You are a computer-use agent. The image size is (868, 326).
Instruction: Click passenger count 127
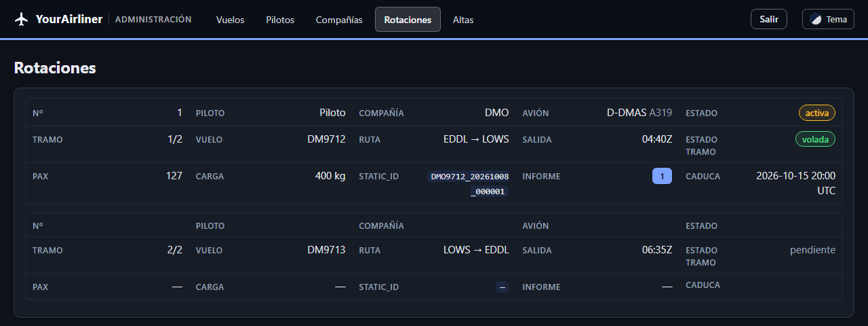coord(174,176)
